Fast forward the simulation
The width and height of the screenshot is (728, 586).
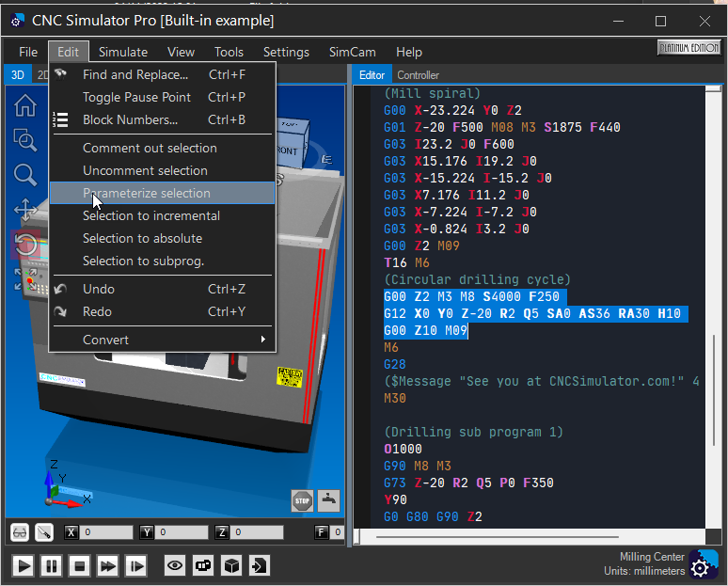click(108, 566)
